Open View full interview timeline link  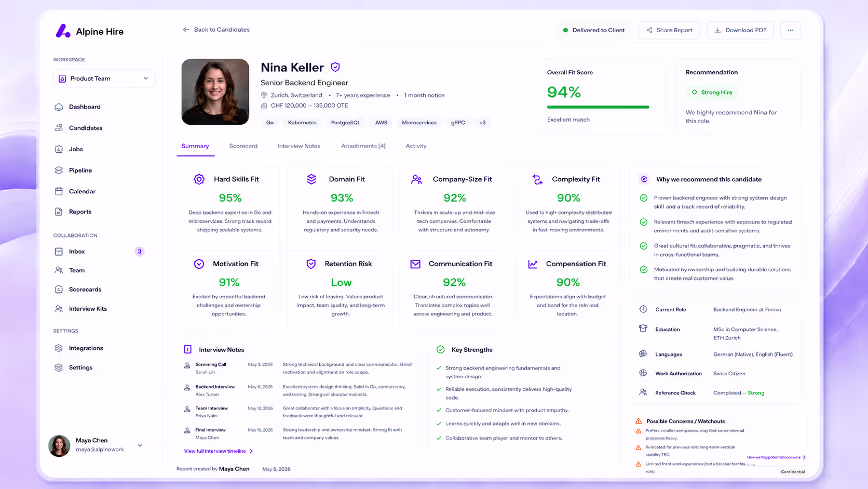point(219,451)
